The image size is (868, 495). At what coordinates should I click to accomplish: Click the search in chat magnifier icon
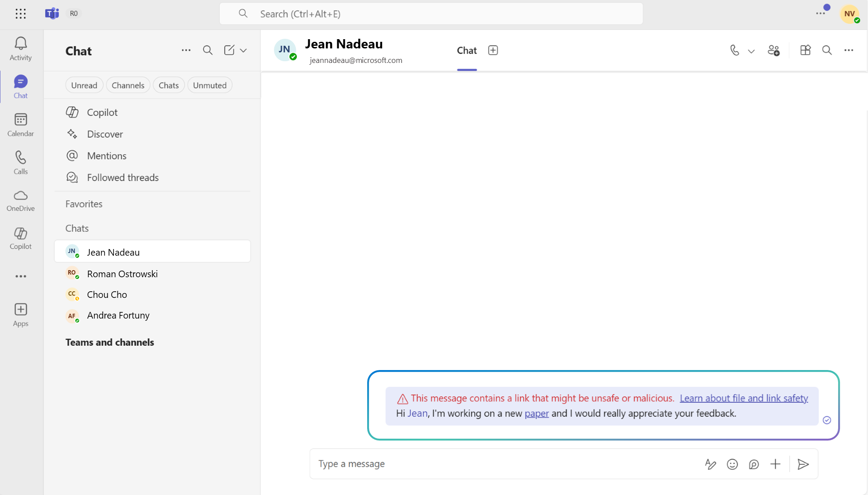(827, 51)
